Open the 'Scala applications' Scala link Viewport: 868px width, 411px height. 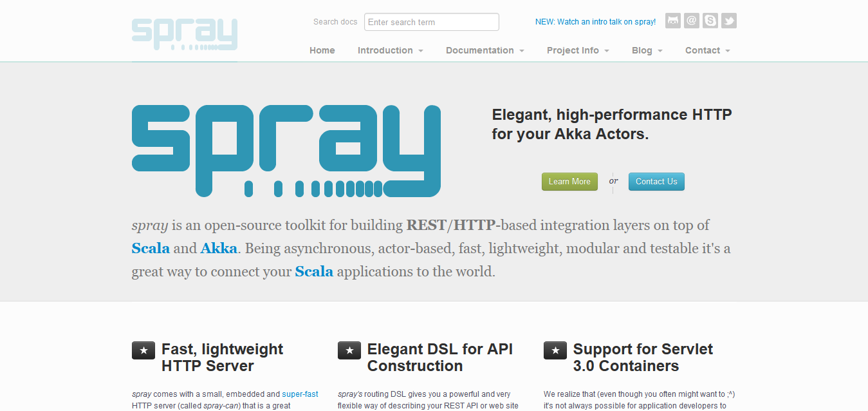click(314, 272)
